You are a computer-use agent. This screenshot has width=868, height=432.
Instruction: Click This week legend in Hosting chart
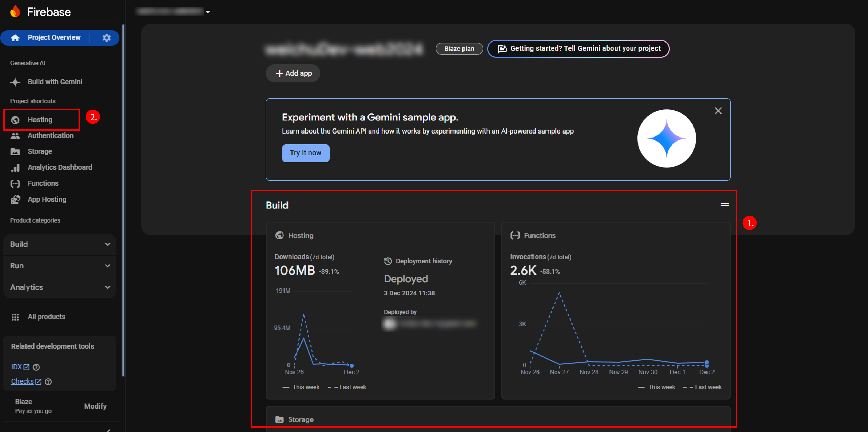coord(301,387)
